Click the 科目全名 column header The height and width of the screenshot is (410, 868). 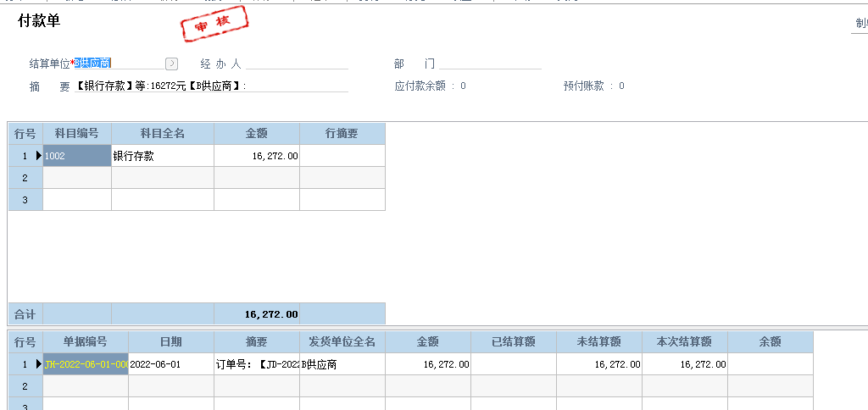coord(163,134)
